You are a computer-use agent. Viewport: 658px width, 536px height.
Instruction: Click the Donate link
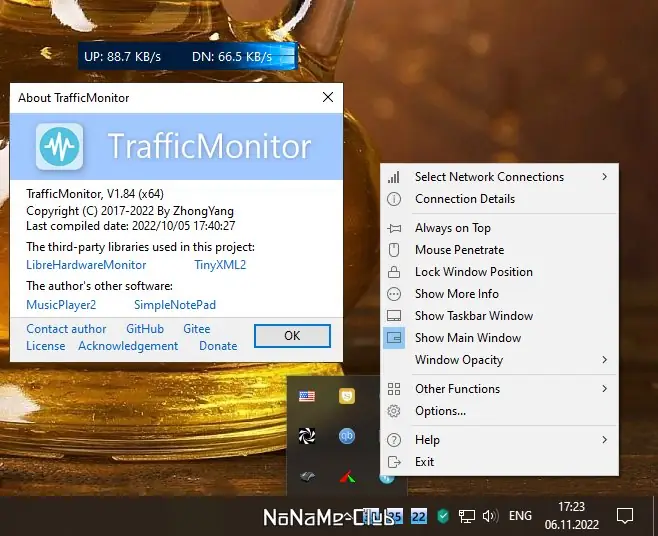tap(218, 346)
